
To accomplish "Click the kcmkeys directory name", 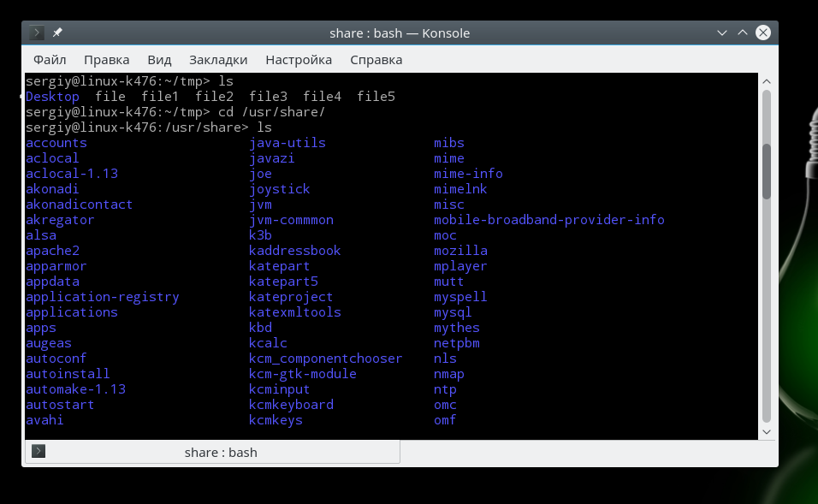I will click(x=276, y=420).
